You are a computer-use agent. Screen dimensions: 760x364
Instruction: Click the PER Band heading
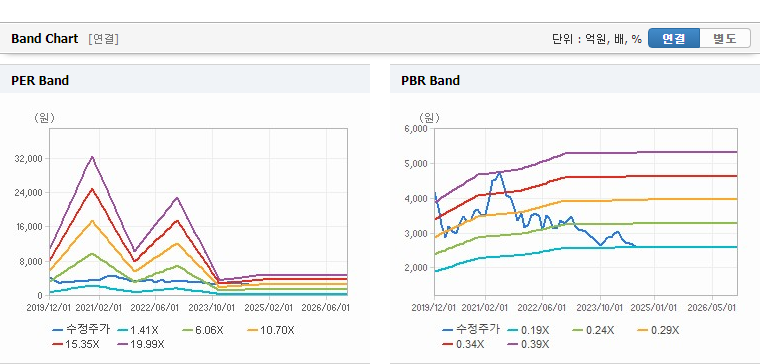40,80
